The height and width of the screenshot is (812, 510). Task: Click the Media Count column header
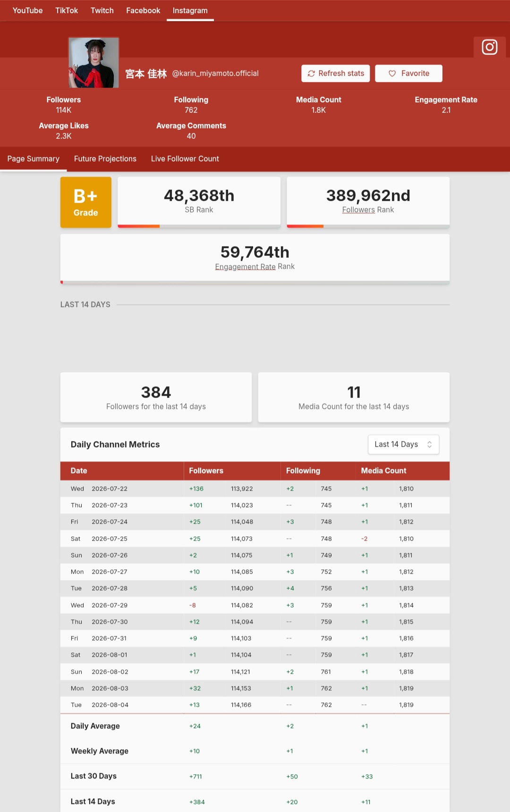coord(383,471)
